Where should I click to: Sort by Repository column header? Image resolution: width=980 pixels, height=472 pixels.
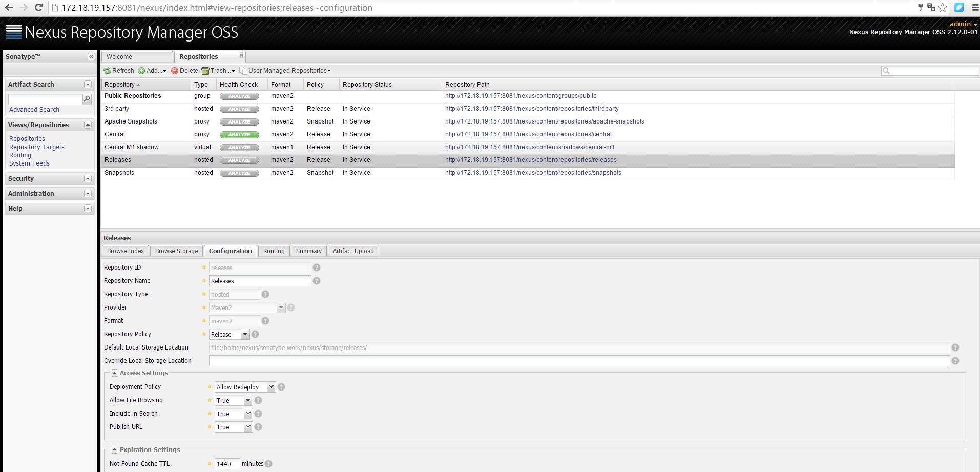[145, 85]
